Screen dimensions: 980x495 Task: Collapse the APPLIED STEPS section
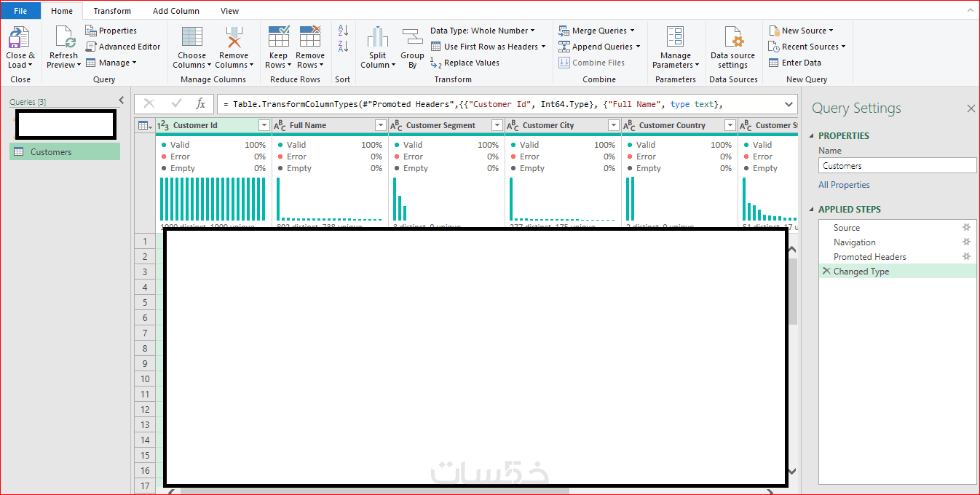(812, 210)
